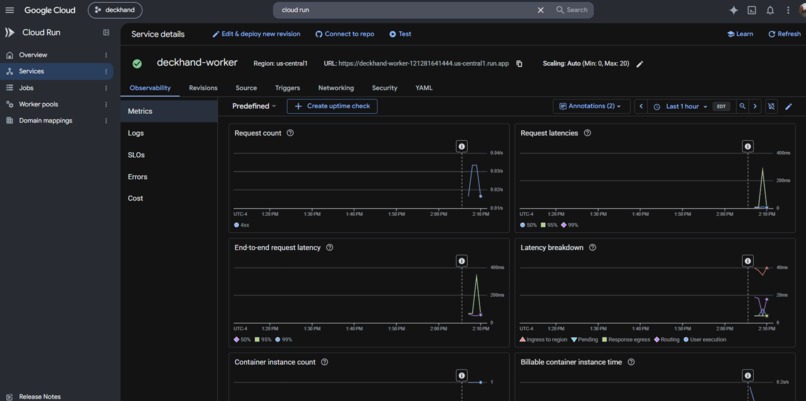Open help for Request count chart
This screenshot has width=806, height=401.
290,133
